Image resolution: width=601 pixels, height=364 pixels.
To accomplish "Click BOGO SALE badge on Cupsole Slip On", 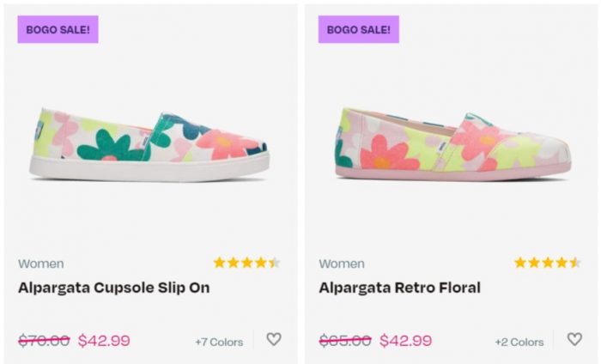I will (58, 29).
